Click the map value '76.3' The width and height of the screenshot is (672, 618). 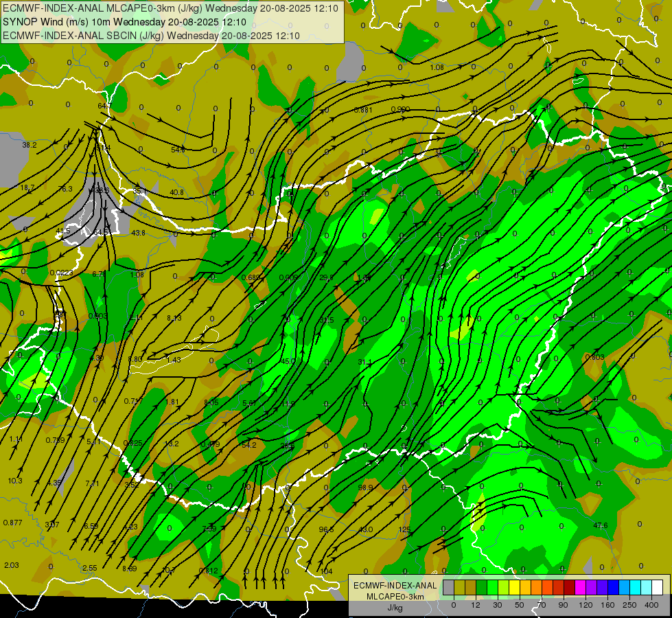coord(65,189)
